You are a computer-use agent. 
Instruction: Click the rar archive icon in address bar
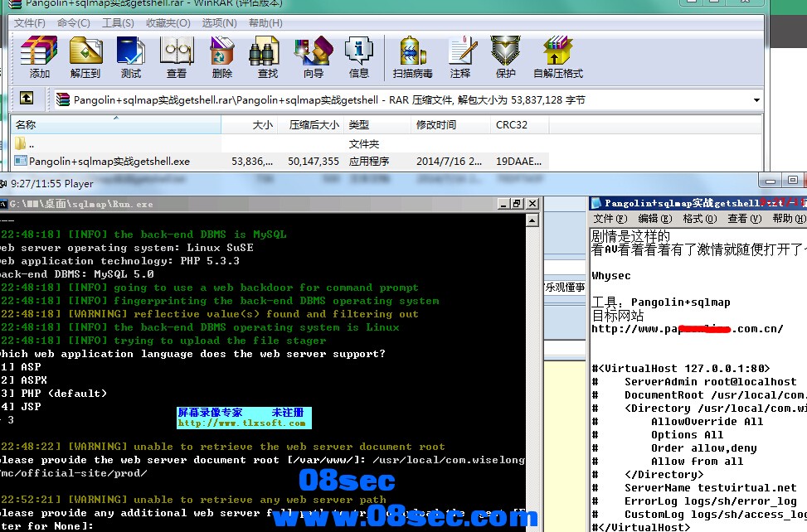[63, 99]
